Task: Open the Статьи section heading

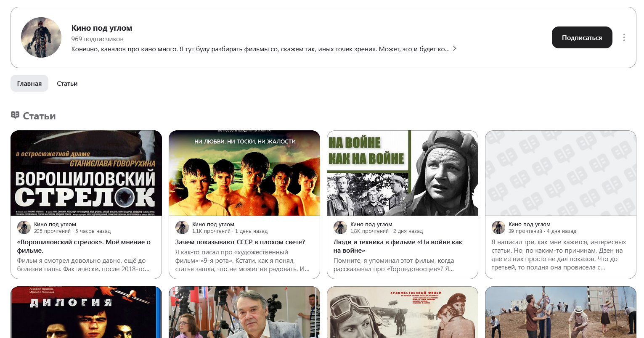Action: pyautogui.click(x=39, y=116)
